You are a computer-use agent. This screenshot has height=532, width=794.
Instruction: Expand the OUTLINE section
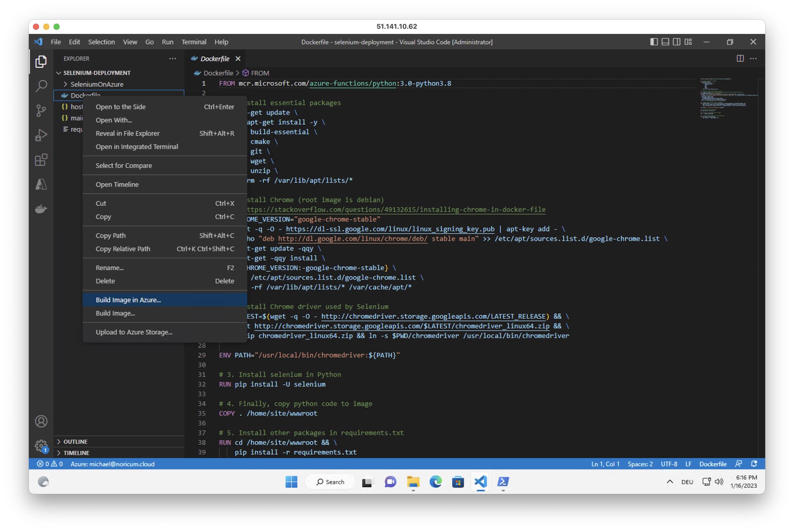75,442
